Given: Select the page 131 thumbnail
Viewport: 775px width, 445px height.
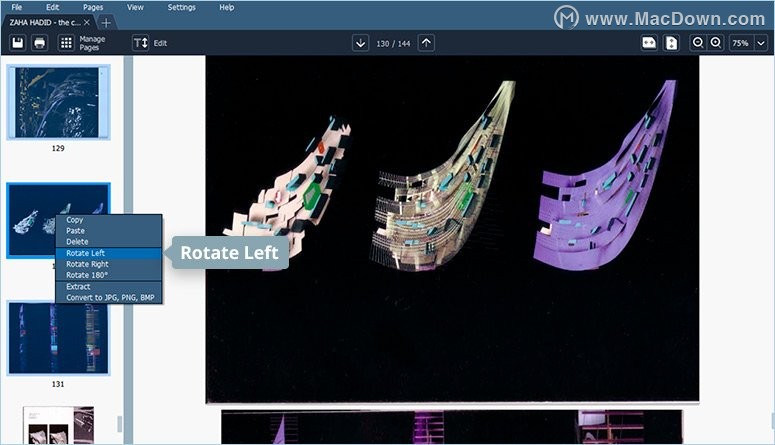Looking at the screenshot, I should (58, 338).
